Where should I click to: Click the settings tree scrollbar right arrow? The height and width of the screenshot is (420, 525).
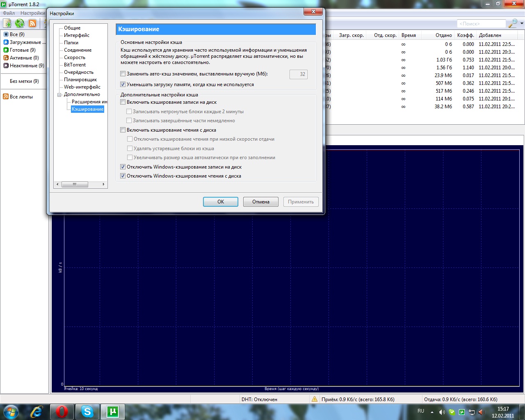pos(103,185)
